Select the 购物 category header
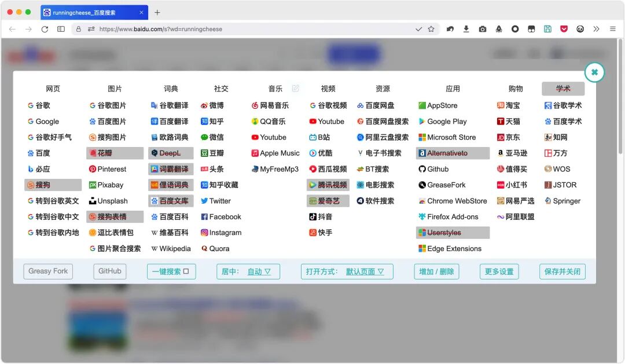 (x=516, y=89)
